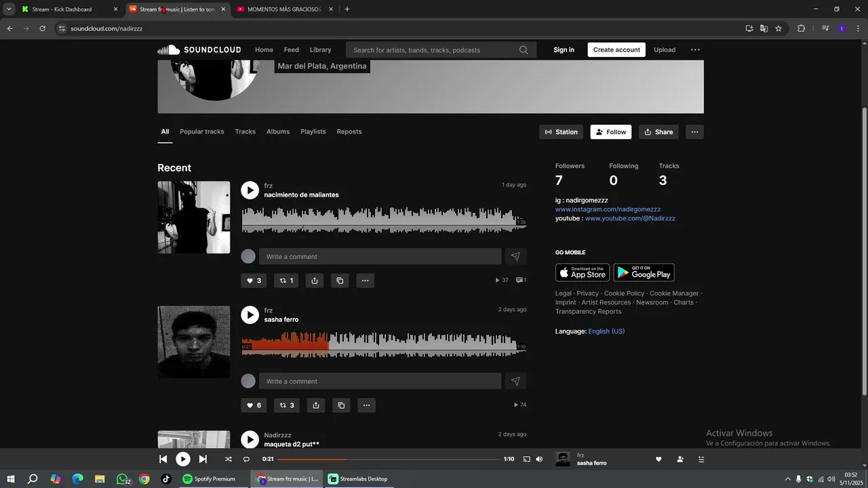868x488 pixels.
Task: Click comment field under sasha ferro
Action: (x=380, y=381)
